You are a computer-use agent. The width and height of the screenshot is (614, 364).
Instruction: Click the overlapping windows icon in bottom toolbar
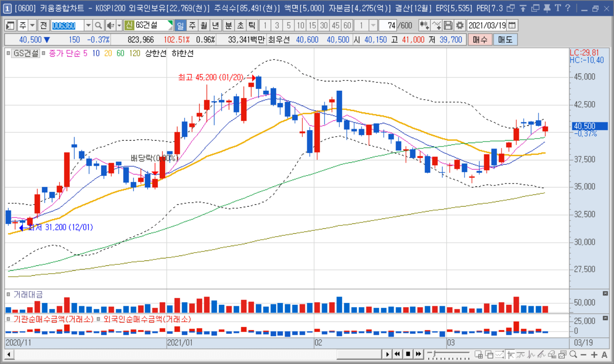click(x=489, y=354)
